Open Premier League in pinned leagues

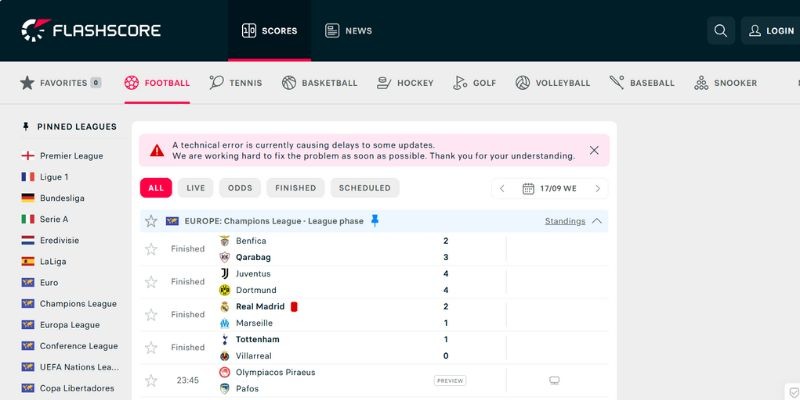pos(71,156)
